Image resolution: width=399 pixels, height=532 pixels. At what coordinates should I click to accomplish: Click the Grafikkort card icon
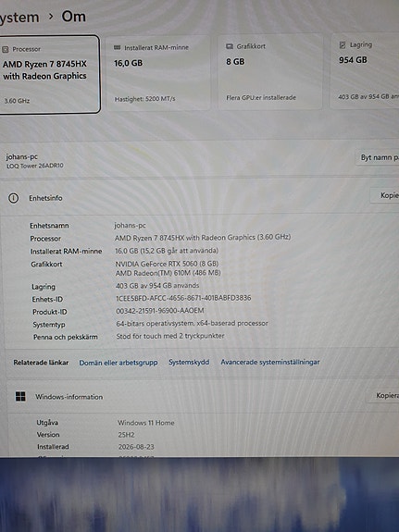230,46
